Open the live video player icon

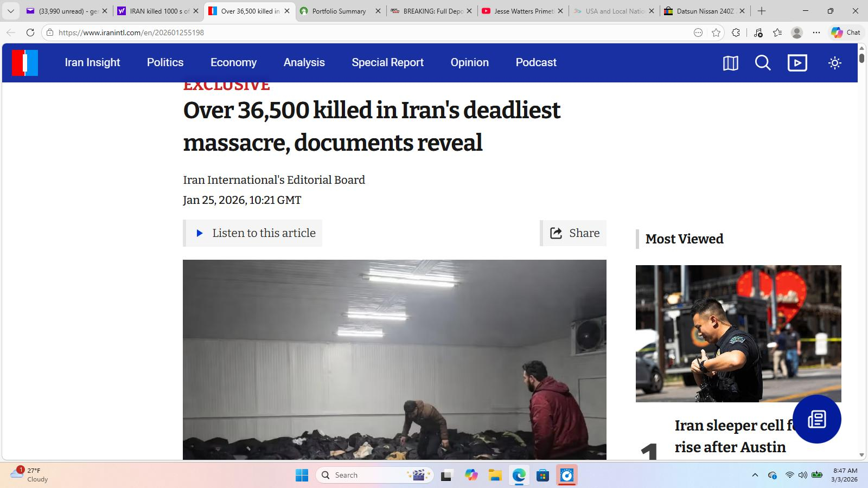click(797, 63)
